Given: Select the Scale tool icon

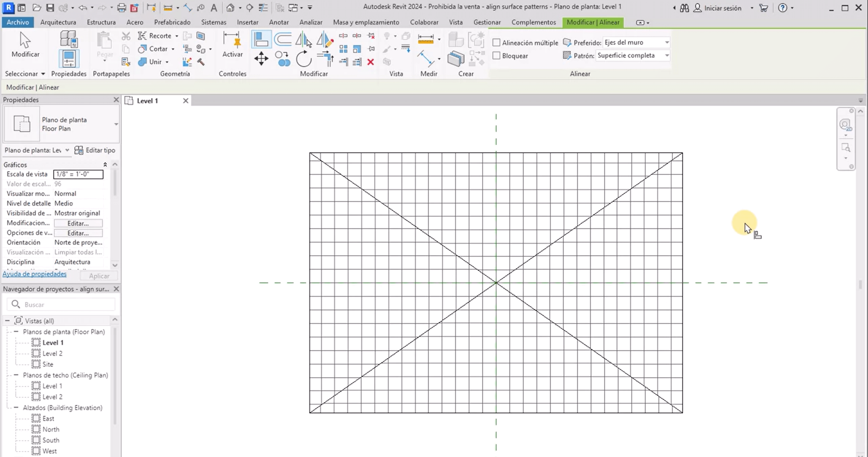Looking at the screenshot, I should point(357,49).
